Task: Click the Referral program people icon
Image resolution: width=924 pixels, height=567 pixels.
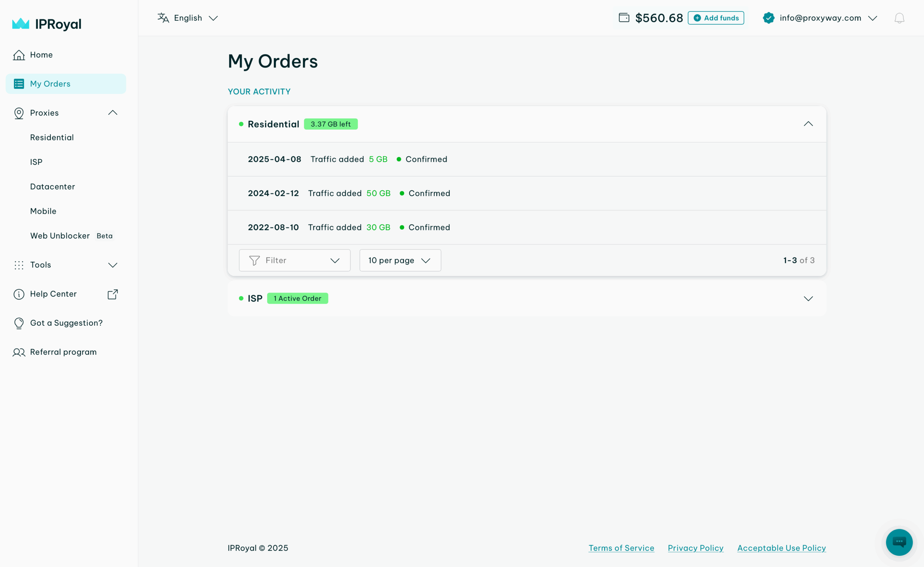Action: 19,352
